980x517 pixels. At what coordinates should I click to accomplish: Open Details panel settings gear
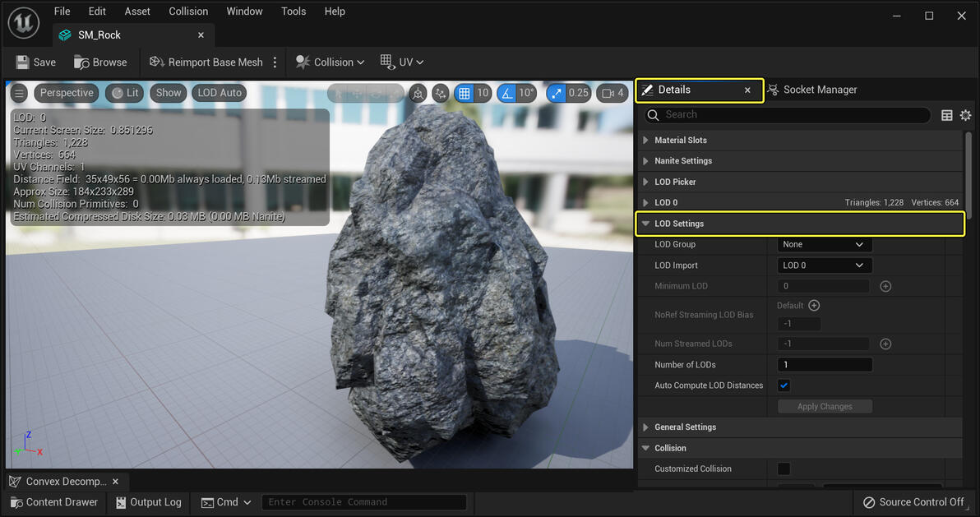tap(966, 115)
